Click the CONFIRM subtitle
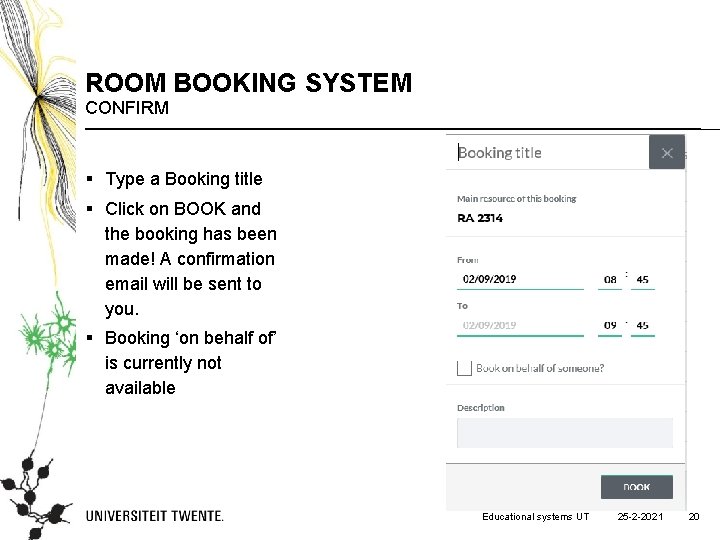This screenshot has height=540, width=720. (127, 107)
